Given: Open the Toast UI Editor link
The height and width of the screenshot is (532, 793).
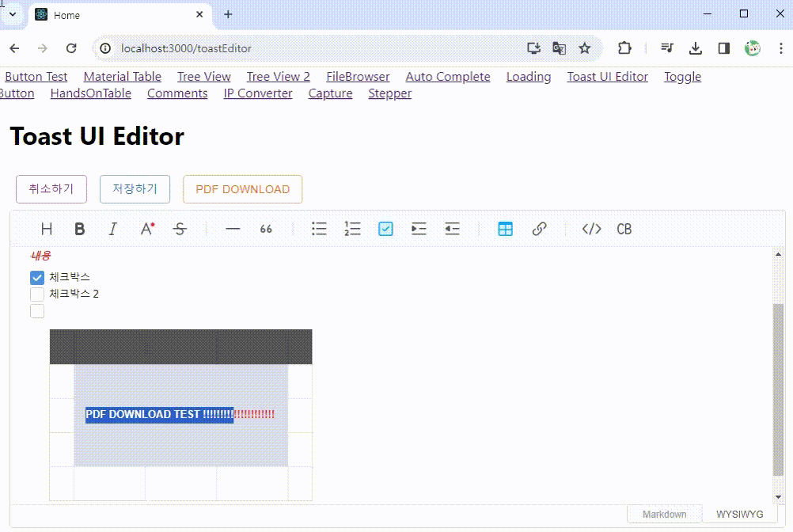Looking at the screenshot, I should [607, 77].
